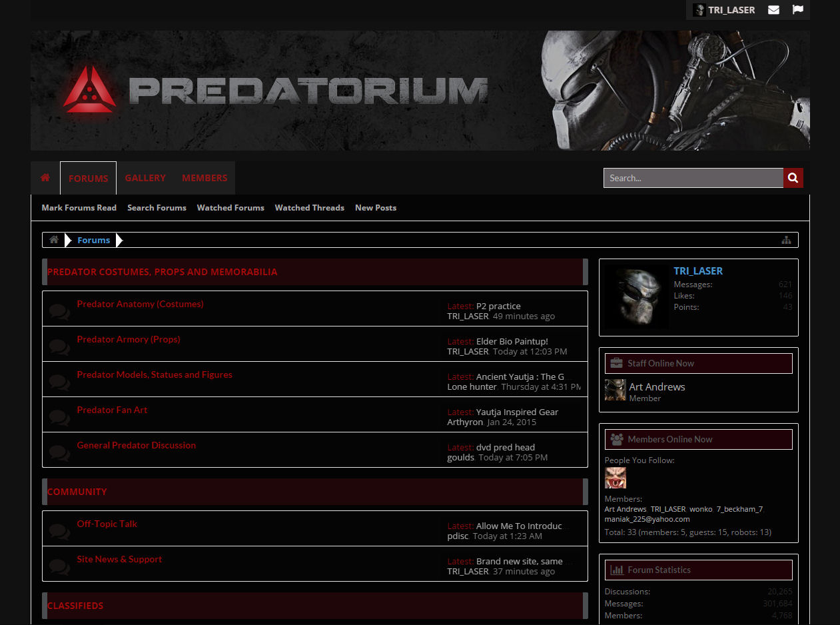This screenshot has width=840, height=625.
Task: Click TRI_LASER's large sidebar avatar
Action: click(636, 297)
